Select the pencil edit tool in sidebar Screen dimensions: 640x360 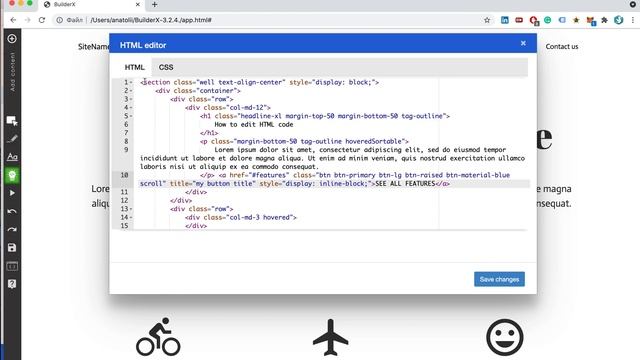point(12,139)
